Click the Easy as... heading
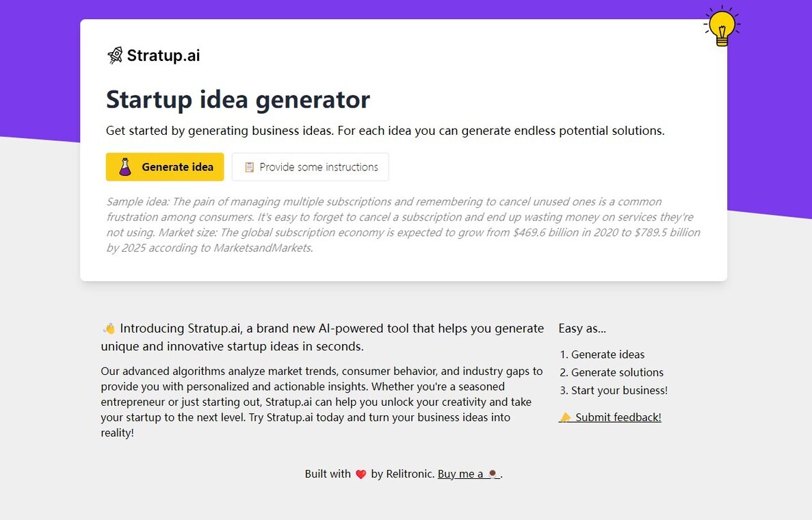The height and width of the screenshot is (520, 812). click(582, 328)
